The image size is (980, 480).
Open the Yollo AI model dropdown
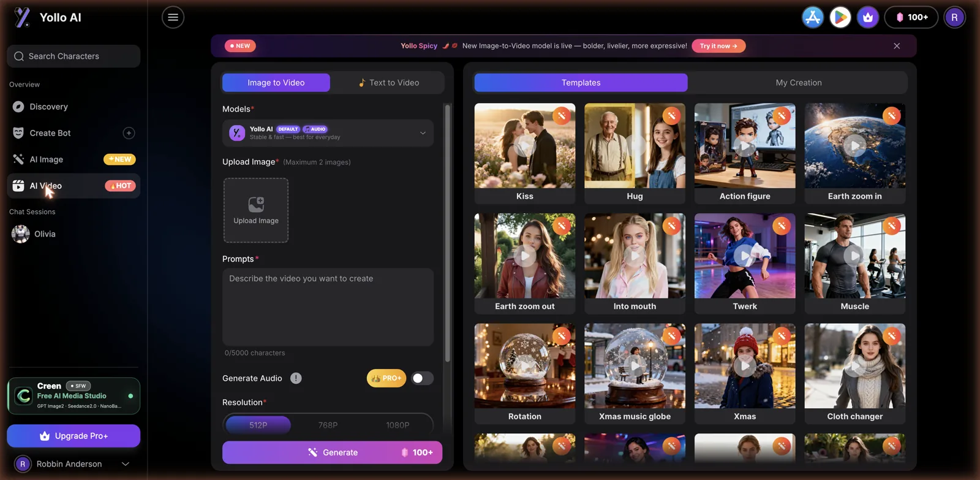pos(328,133)
